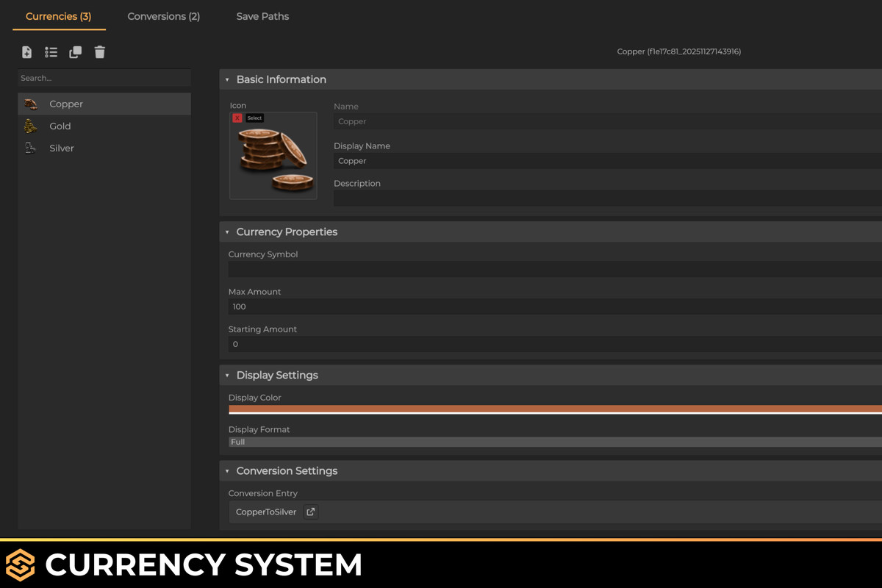Collapse the Basic Information section

point(228,79)
